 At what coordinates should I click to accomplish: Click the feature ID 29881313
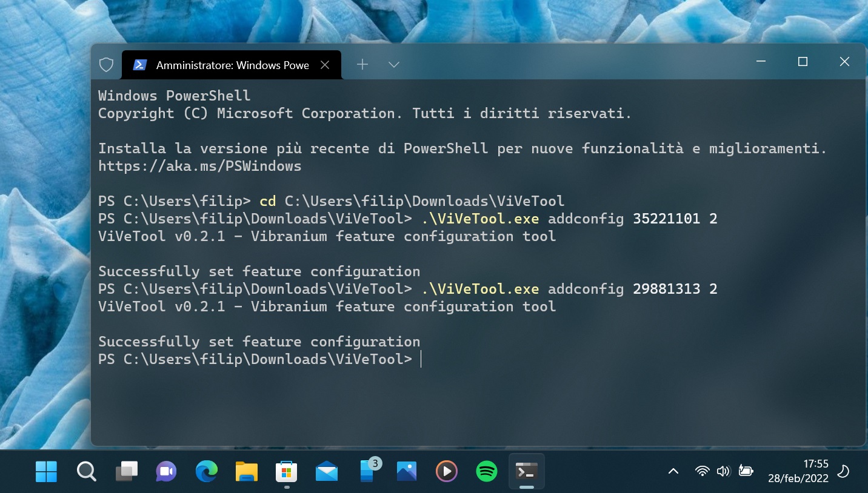tap(666, 289)
